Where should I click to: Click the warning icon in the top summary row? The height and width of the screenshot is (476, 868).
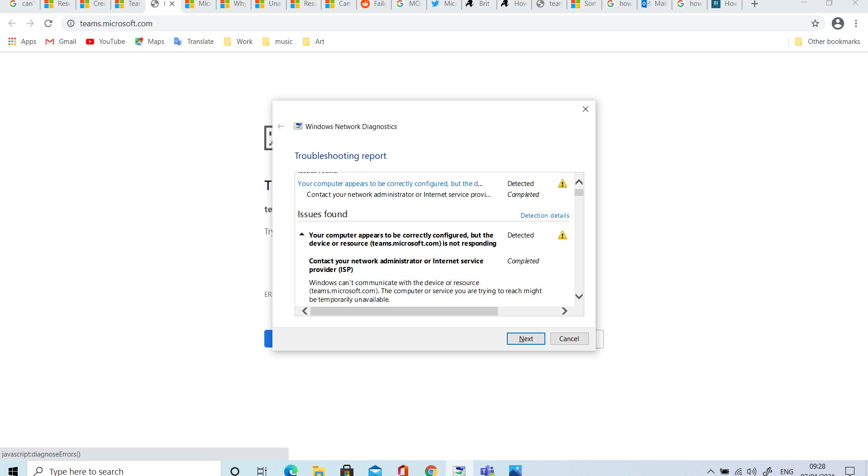[x=563, y=183]
